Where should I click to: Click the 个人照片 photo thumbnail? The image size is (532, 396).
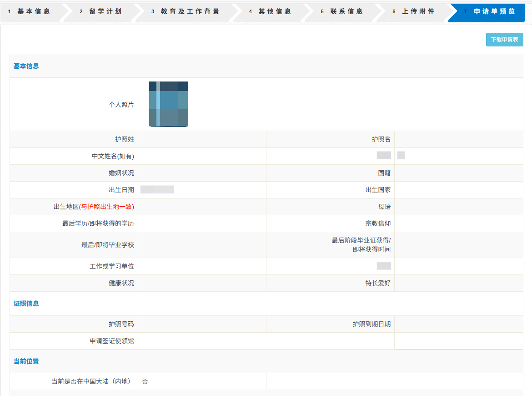coord(168,104)
